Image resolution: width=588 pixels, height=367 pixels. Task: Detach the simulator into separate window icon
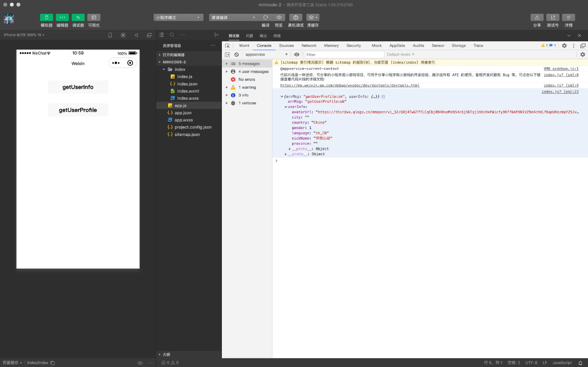pyautogui.click(x=149, y=35)
